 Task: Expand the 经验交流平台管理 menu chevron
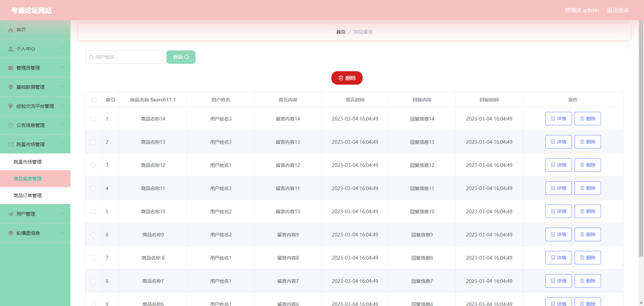[x=62, y=106]
